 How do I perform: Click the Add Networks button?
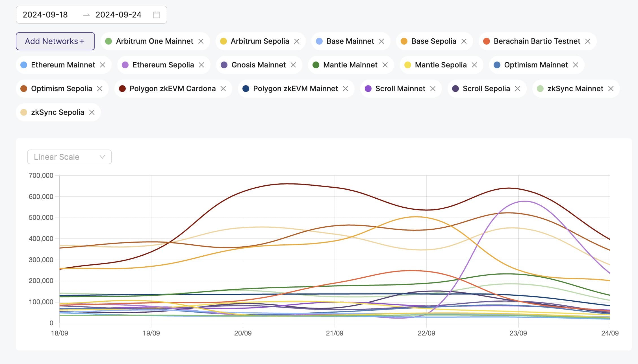[x=55, y=41]
